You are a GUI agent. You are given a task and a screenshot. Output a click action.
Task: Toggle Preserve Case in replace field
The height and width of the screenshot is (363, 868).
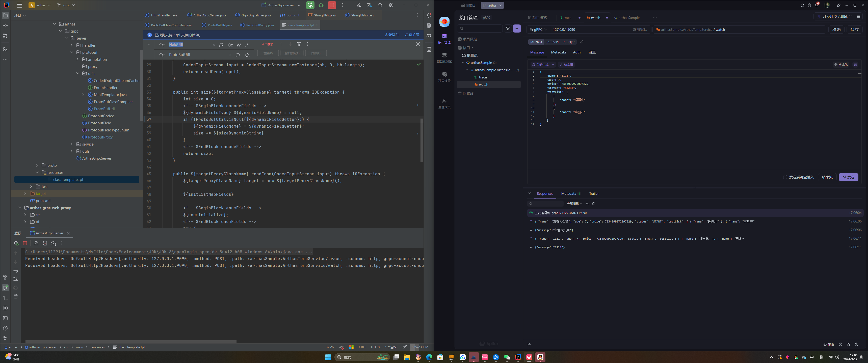point(247,55)
